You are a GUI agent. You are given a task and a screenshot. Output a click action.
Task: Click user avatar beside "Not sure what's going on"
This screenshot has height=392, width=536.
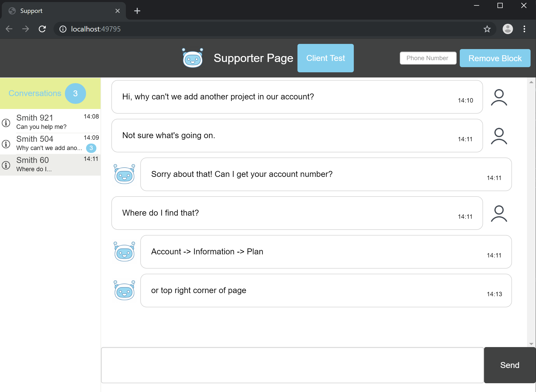pos(499,136)
